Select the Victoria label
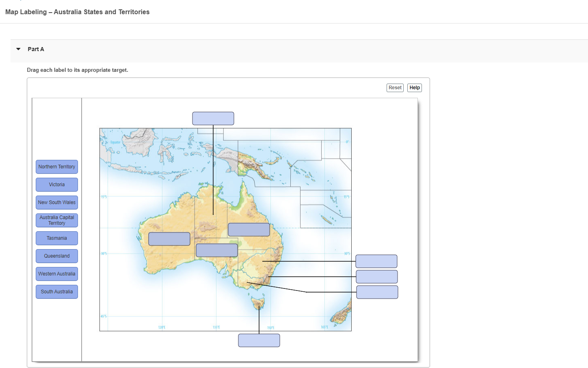Image resolution: width=588 pixels, height=368 pixels. point(57,185)
